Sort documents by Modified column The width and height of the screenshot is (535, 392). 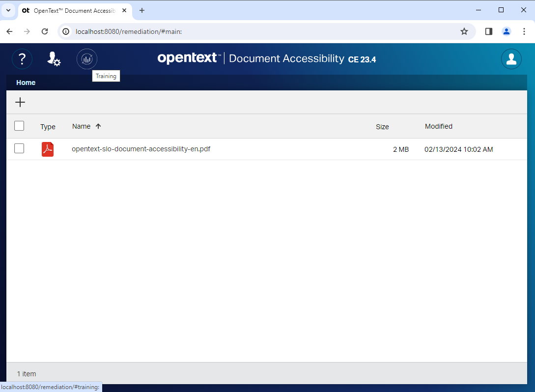(x=438, y=126)
